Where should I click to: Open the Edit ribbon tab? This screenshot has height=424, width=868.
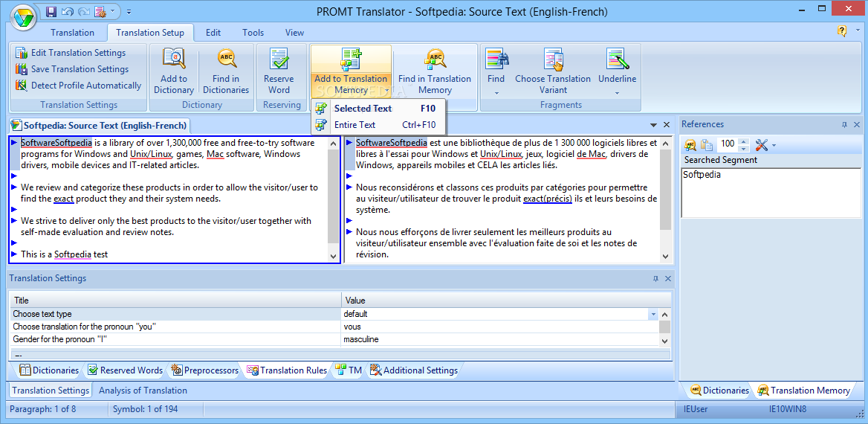click(x=213, y=33)
